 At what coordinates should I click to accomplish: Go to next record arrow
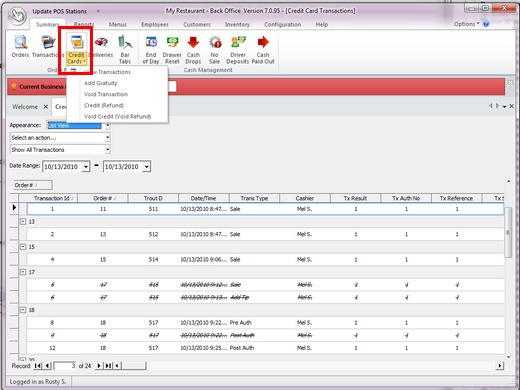(x=99, y=366)
